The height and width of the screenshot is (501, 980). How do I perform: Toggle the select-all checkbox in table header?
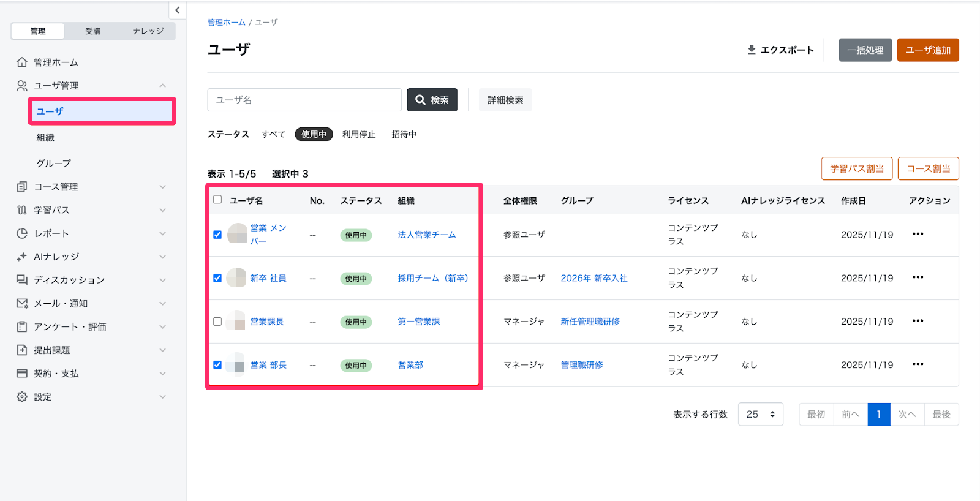click(x=217, y=199)
